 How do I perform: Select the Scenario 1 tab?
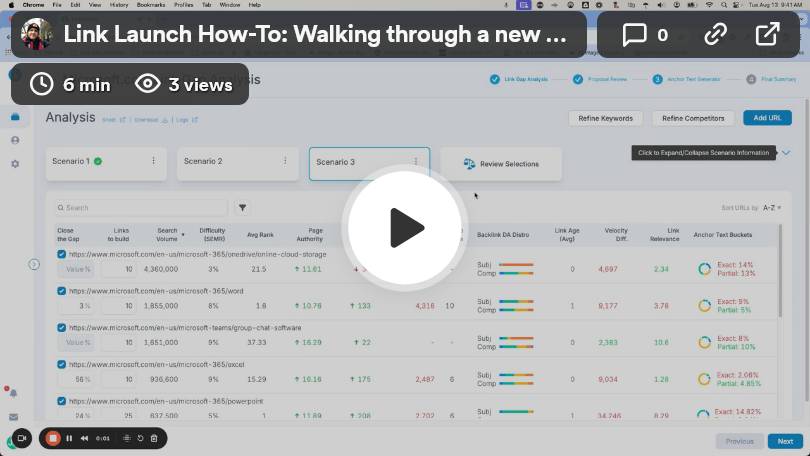(106, 164)
